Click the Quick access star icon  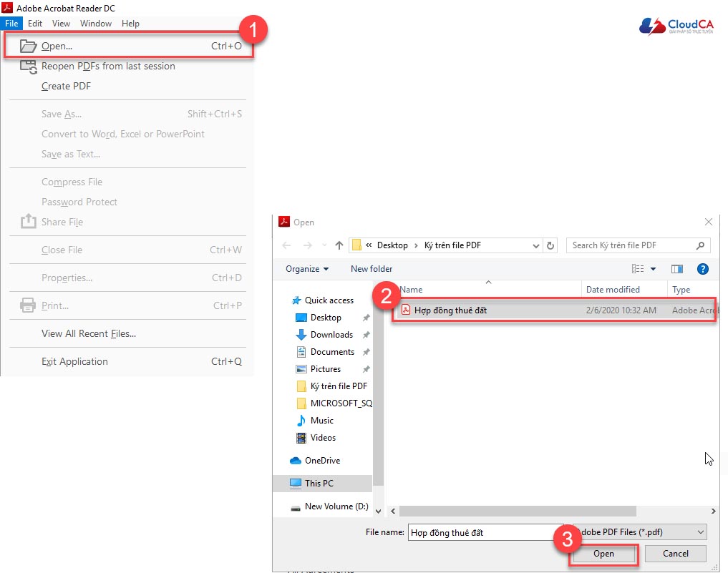pyautogui.click(x=296, y=300)
